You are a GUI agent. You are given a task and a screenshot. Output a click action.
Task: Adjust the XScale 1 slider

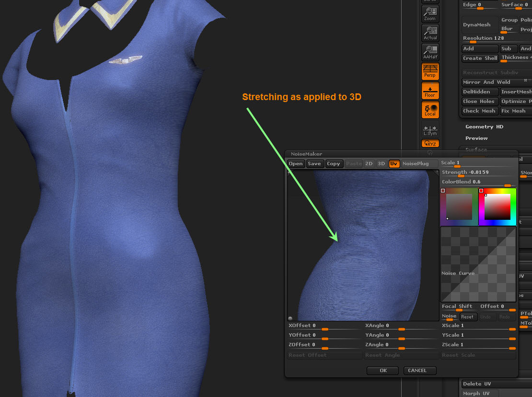click(x=478, y=326)
